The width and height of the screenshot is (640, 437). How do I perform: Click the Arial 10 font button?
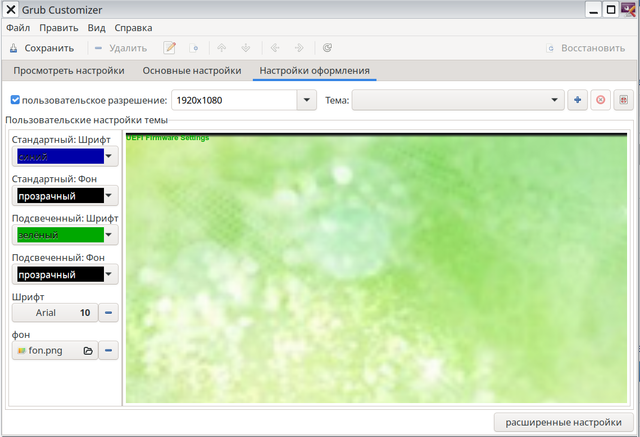55,313
